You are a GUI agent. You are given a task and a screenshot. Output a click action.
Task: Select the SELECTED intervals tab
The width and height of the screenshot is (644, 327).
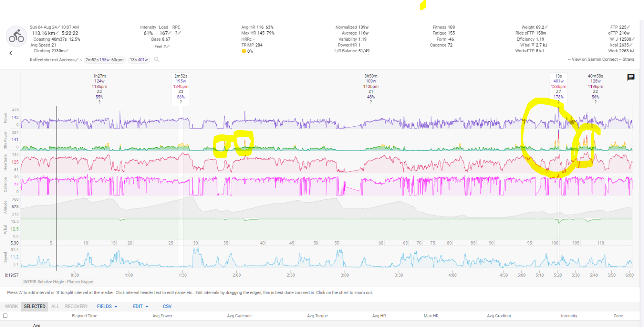point(35,306)
